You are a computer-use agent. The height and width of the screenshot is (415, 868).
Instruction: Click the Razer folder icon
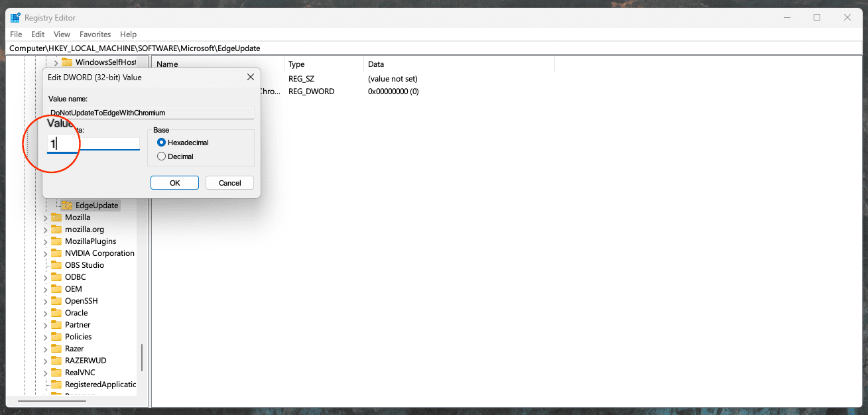(x=56, y=349)
